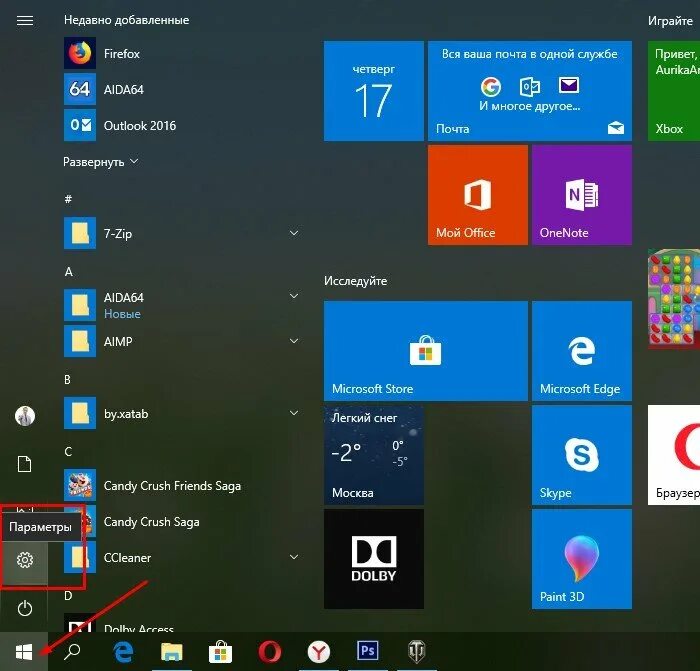700x671 pixels.
Task: Open Photoshop from the taskbar
Action: click(x=367, y=651)
